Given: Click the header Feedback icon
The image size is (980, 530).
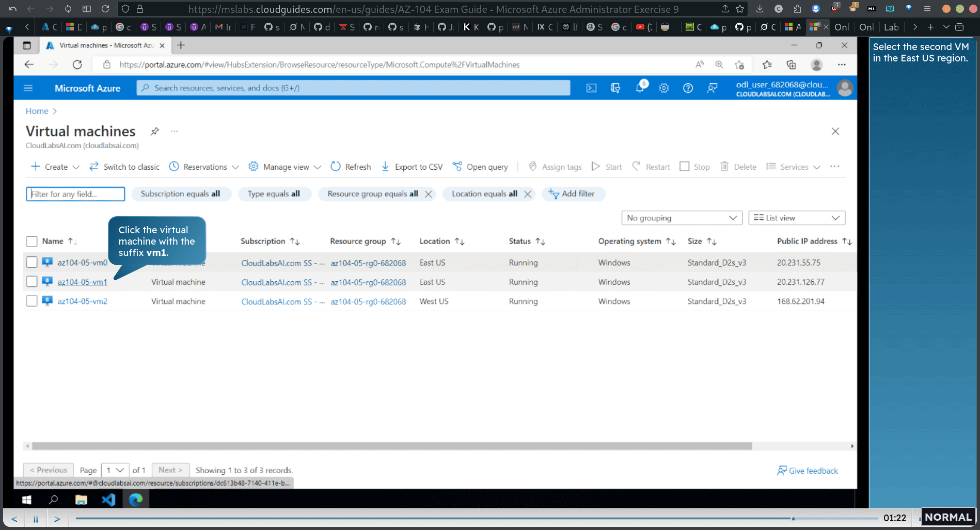Looking at the screenshot, I should [712, 88].
